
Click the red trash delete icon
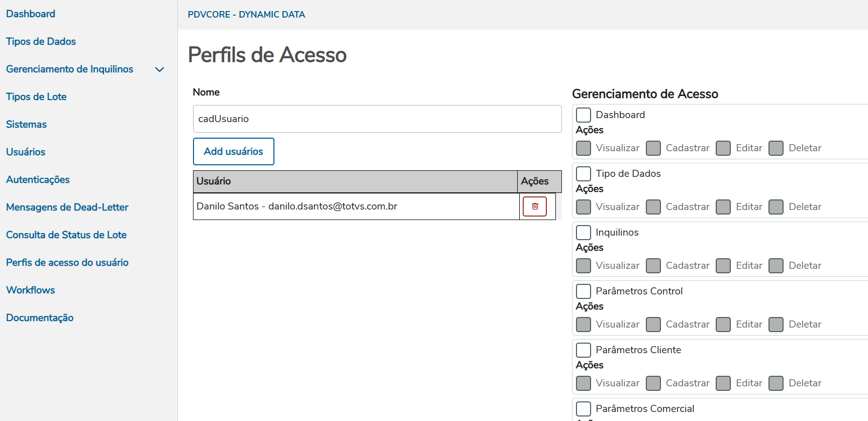[x=535, y=206]
